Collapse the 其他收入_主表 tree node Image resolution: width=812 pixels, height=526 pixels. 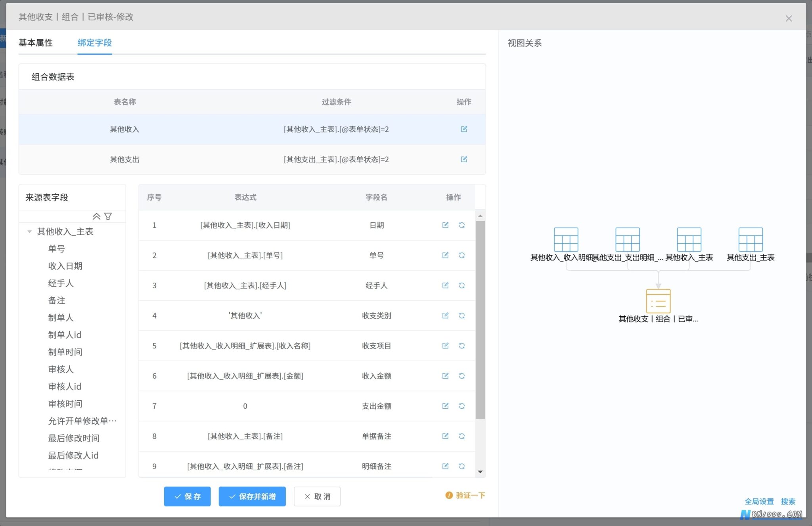[x=29, y=231]
